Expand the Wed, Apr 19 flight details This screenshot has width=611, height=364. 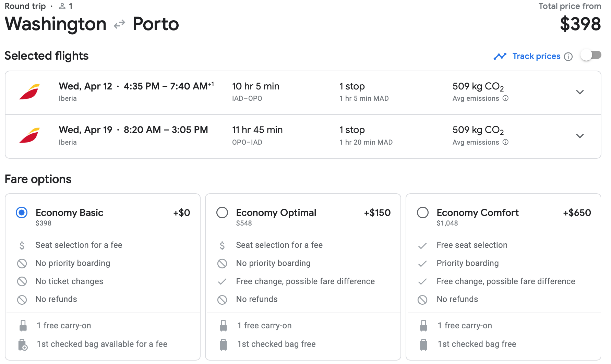579,136
